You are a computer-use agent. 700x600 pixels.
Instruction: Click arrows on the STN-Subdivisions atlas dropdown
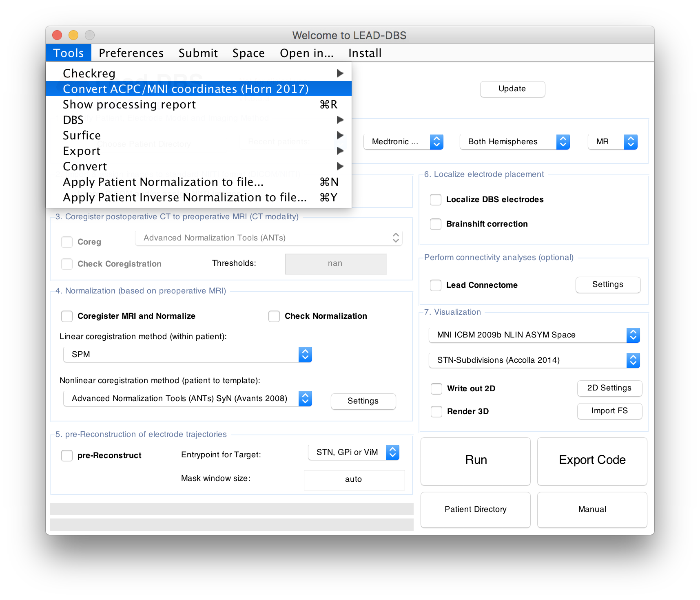pos(633,360)
